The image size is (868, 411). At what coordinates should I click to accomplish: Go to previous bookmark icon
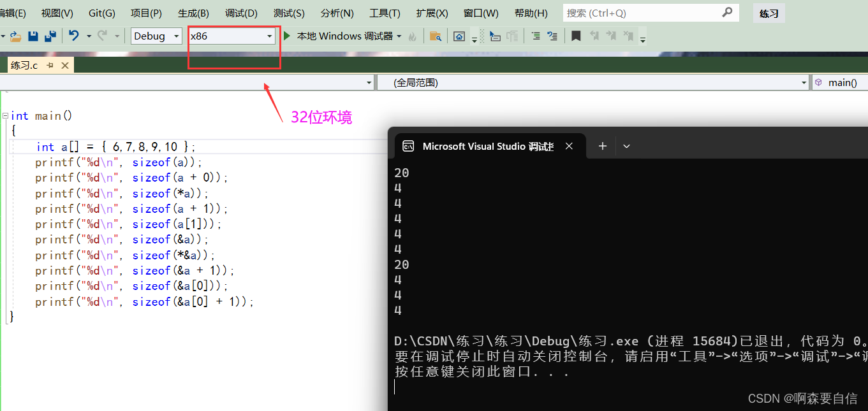coord(594,36)
